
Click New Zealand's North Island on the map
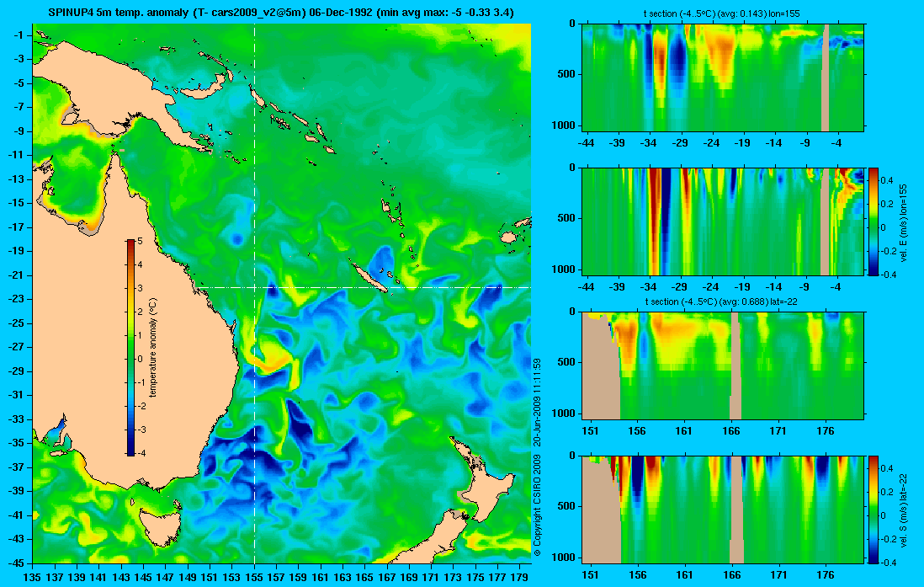[x=482, y=479]
